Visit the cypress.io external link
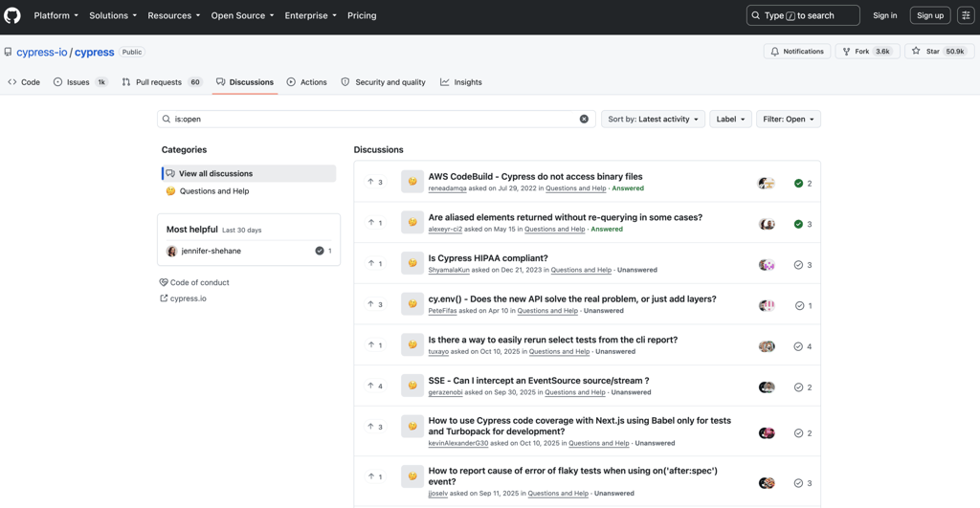The image size is (980, 508). tap(183, 298)
